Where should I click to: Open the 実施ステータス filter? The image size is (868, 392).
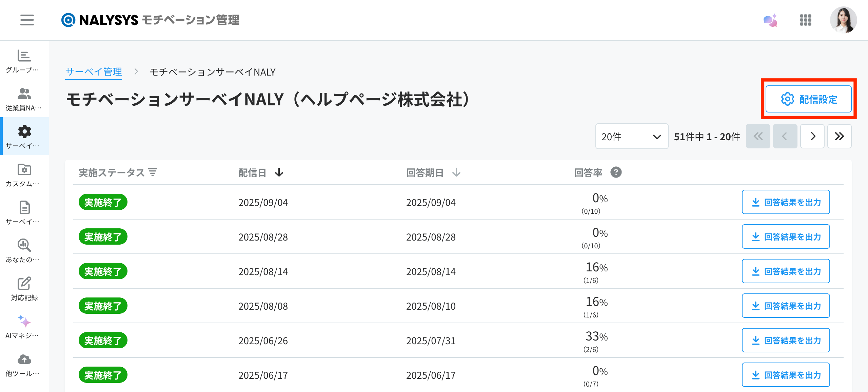[153, 172]
